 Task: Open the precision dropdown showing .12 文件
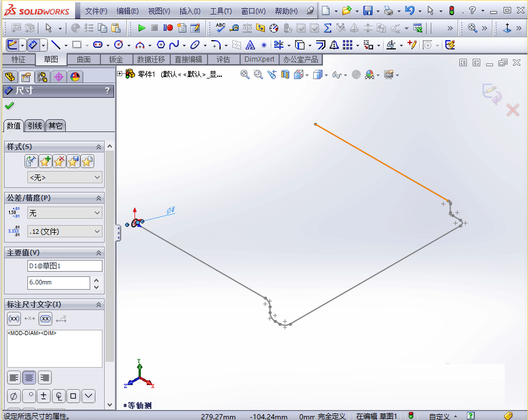click(x=65, y=232)
